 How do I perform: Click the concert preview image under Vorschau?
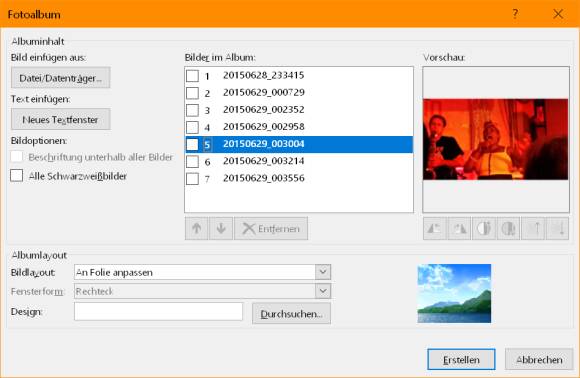click(496, 139)
